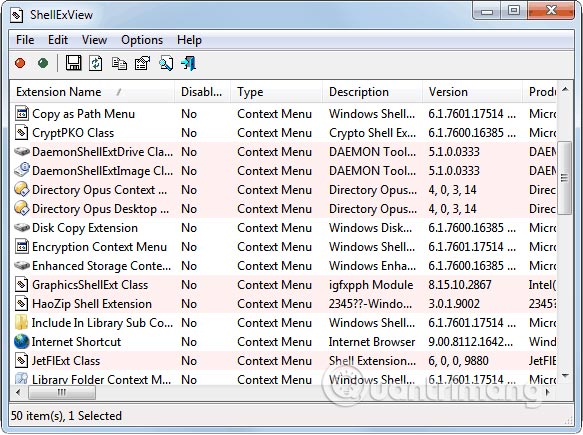Click the Enhanced Storage Conte name
Image resolution: width=583 pixels, height=435 pixels.
102,266
